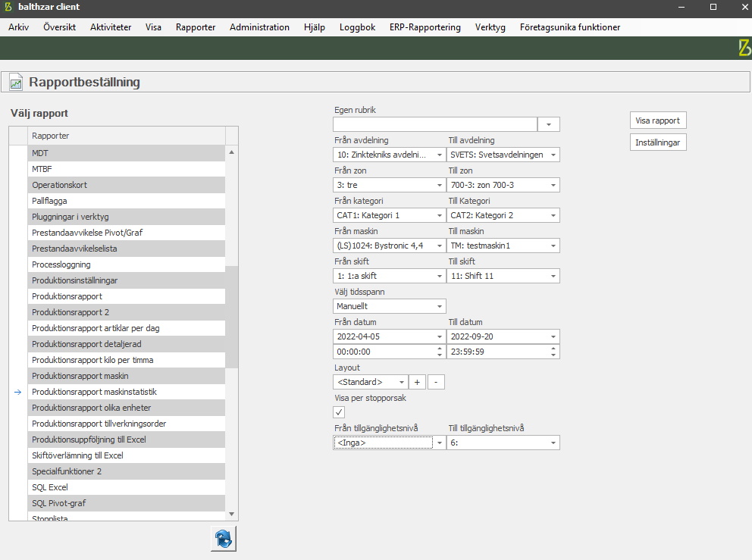The height and width of the screenshot is (560, 752).
Task: Open the ERP-Rapportering menu
Action: [x=425, y=27]
